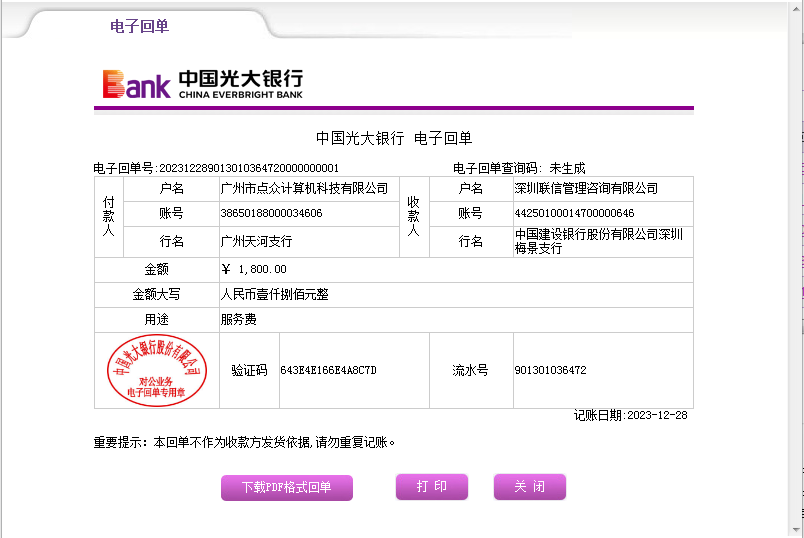Image resolution: width=804 pixels, height=538 pixels.
Task: Click the 电子回单查询码 未生成 text
Action: pos(519,168)
